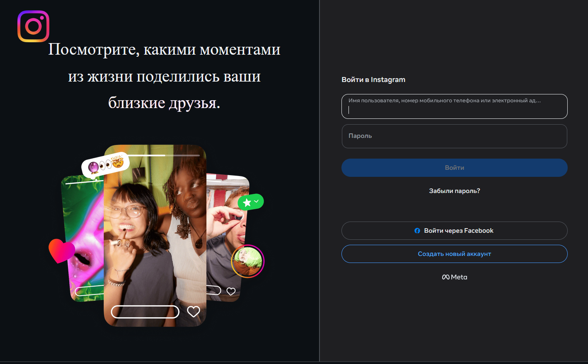Select Войти через Facebook button
The width and height of the screenshot is (588, 364).
click(x=455, y=231)
